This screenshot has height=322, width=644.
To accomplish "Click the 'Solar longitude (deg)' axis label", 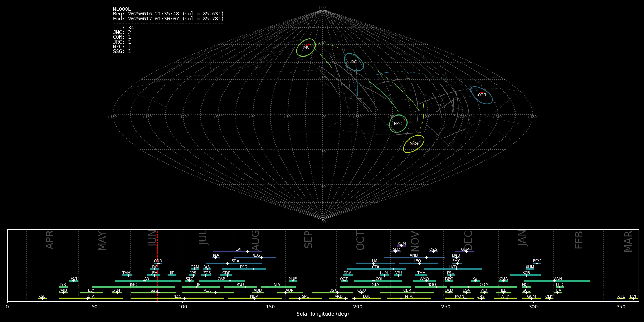I will pos(323,314).
